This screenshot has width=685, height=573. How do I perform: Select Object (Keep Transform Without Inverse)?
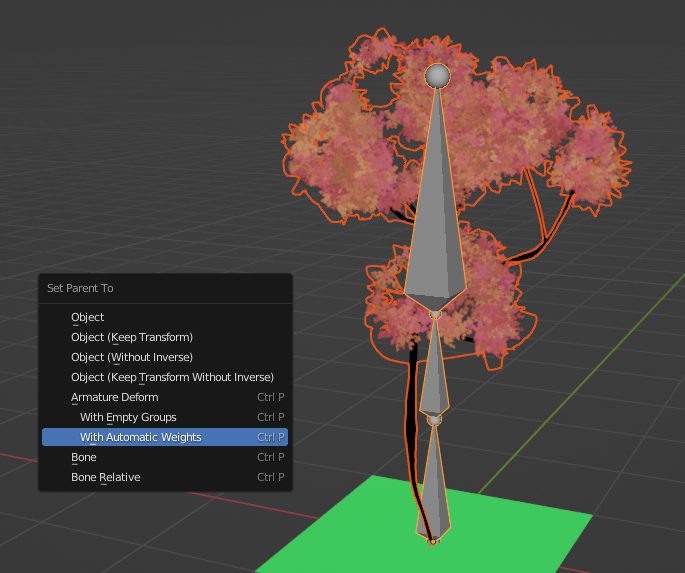172,377
